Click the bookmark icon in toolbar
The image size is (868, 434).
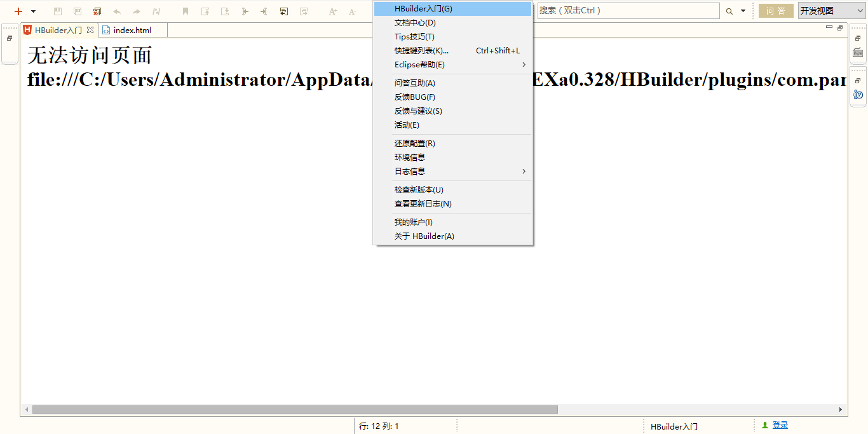(x=186, y=11)
